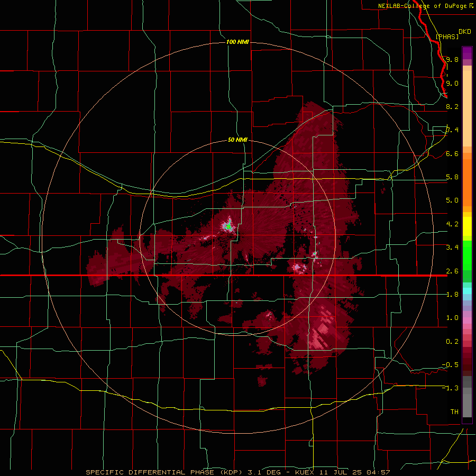Click the -1.3 value on the scale

point(450,388)
